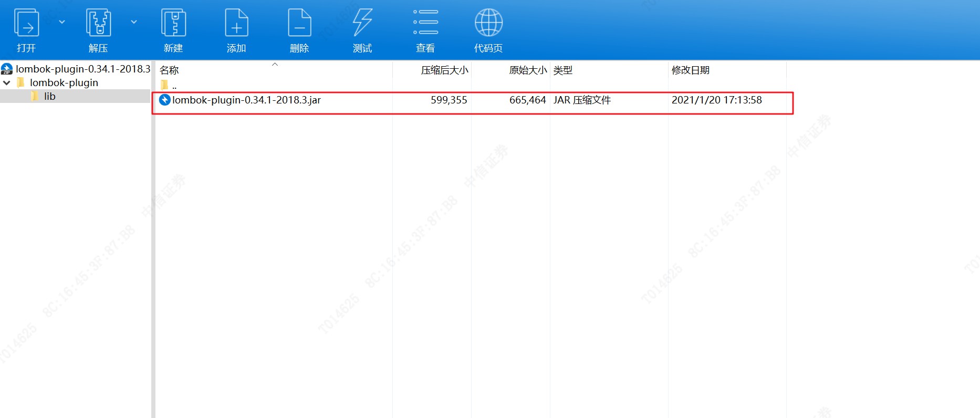Sort by the 原始大小 column header
980x418 pixels.
528,70
